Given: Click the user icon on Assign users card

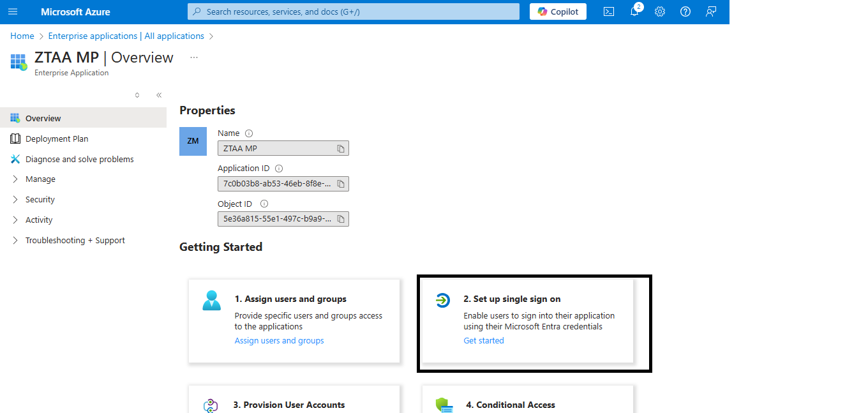Looking at the screenshot, I should pos(211,300).
